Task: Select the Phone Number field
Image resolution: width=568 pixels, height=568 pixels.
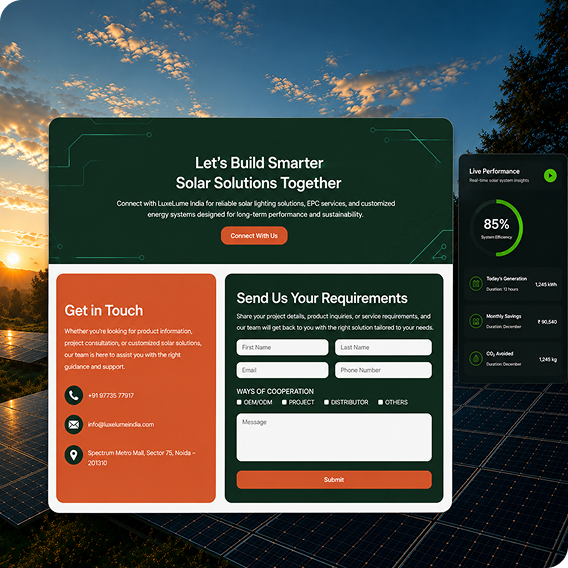Action: (x=383, y=370)
